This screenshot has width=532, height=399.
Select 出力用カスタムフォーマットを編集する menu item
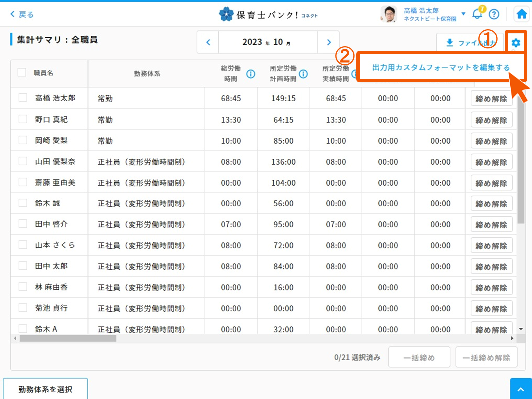(x=441, y=67)
